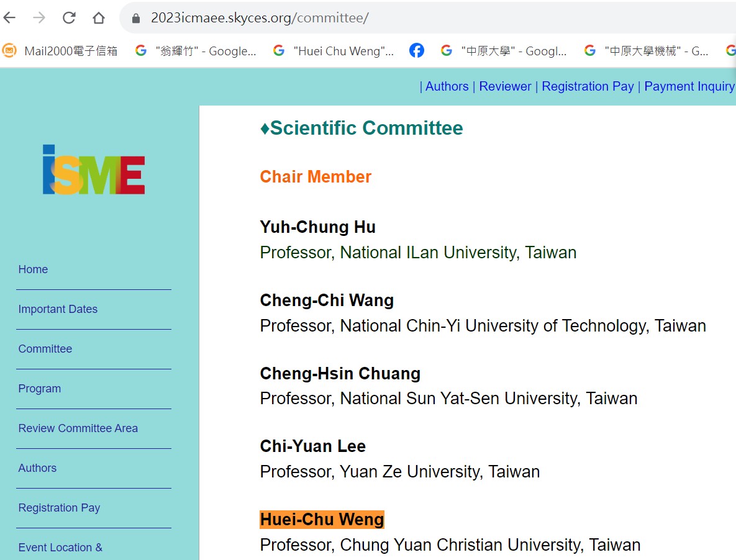
Task: Open Review Committee Area in the sidebar
Action: point(78,428)
